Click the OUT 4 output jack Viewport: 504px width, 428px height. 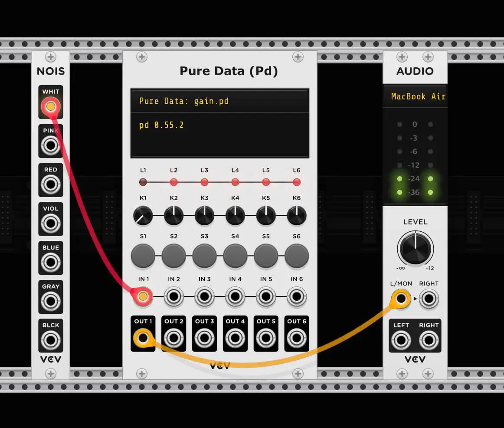(x=235, y=338)
